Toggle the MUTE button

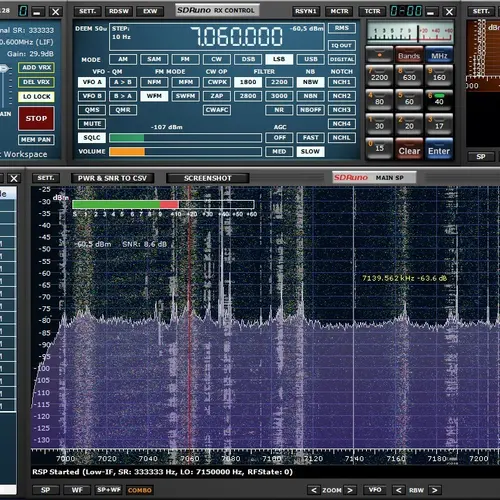point(92,124)
